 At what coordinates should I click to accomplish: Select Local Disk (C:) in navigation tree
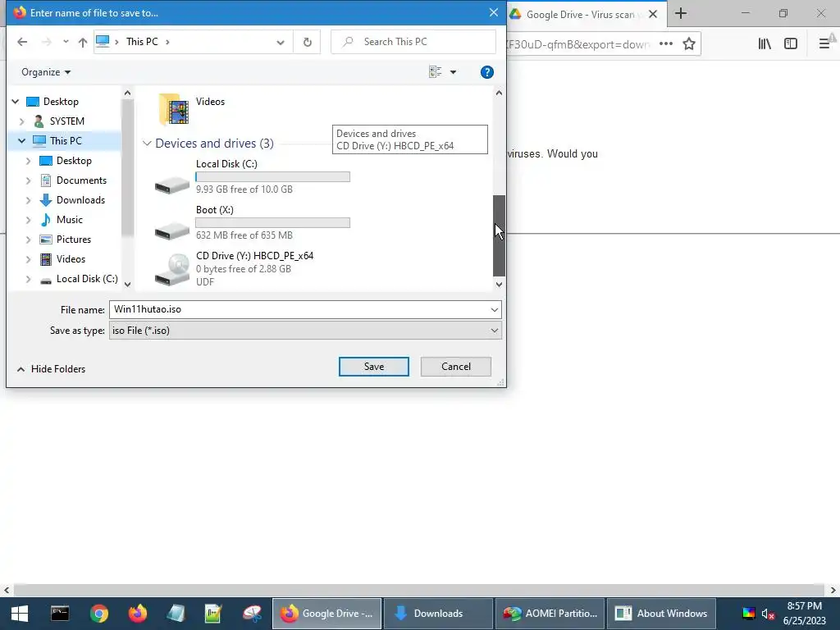(80, 279)
